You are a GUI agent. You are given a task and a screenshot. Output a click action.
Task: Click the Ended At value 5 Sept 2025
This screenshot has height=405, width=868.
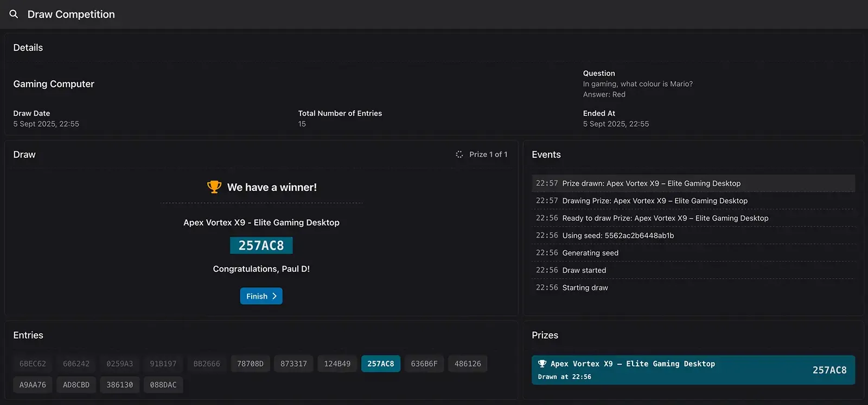click(x=616, y=124)
